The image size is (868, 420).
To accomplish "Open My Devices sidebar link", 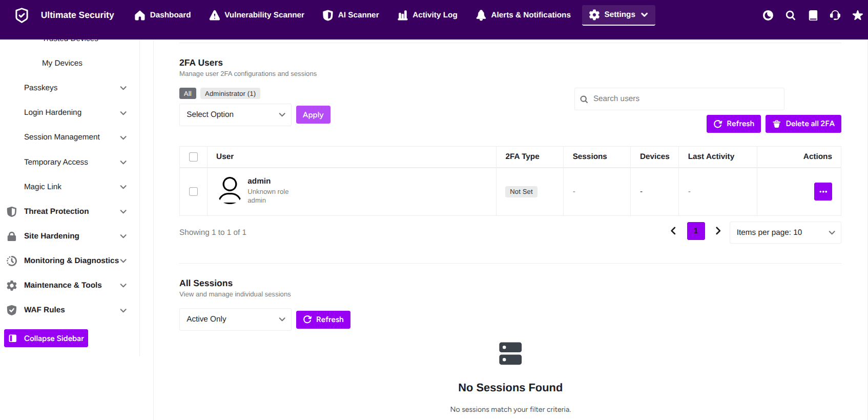I will [62, 63].
